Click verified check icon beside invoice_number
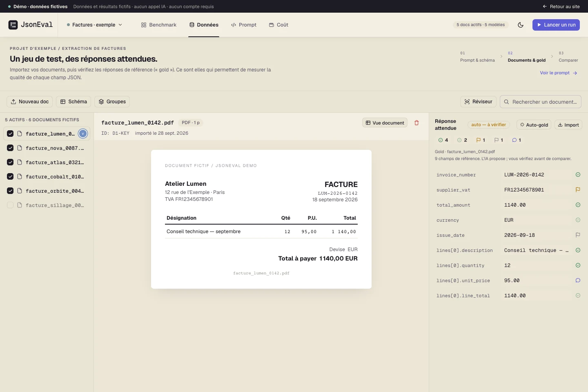Image resolution: width=588 pixels, height=392 pixels. tap(578, 175)
